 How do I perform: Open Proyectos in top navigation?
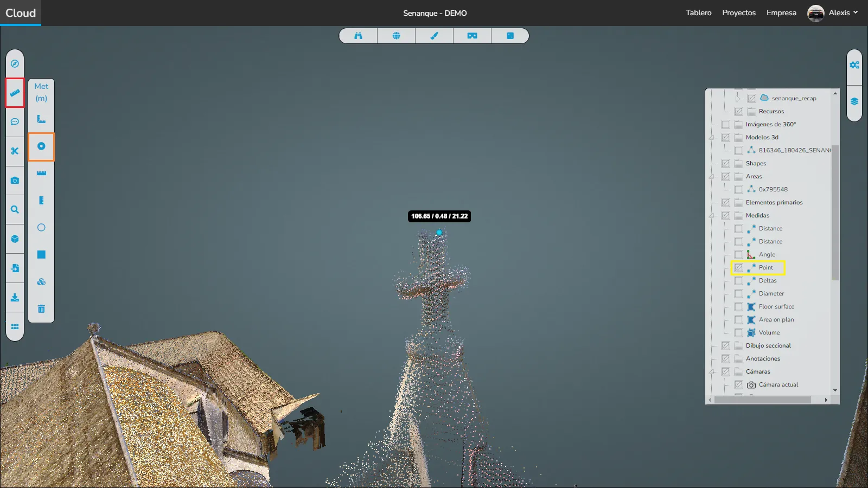(x=739, y=12)
